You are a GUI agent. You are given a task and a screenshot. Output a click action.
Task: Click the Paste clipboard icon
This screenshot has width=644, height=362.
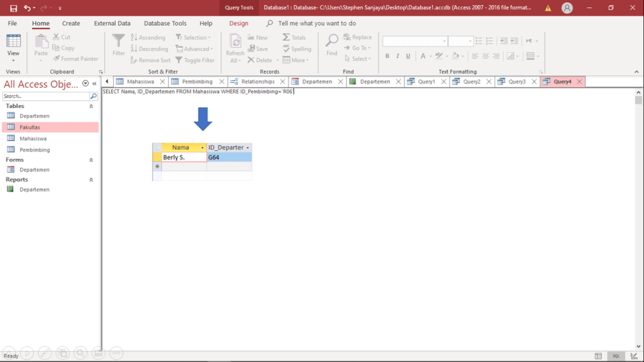(41, 41)
